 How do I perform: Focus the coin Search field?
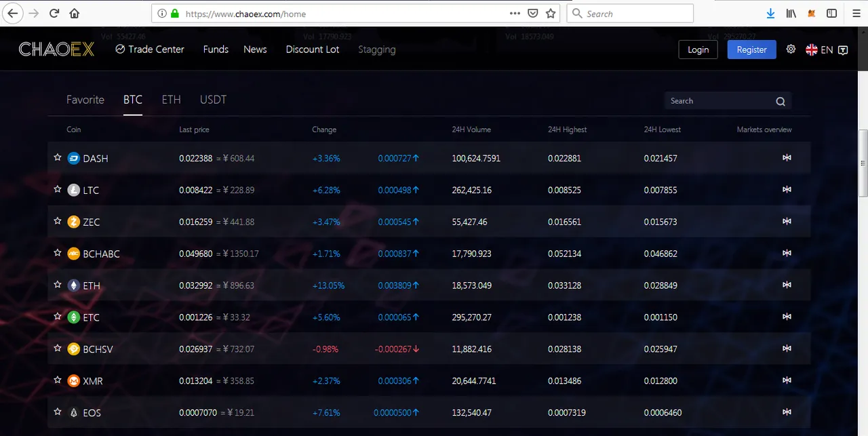tap(728, 101)
